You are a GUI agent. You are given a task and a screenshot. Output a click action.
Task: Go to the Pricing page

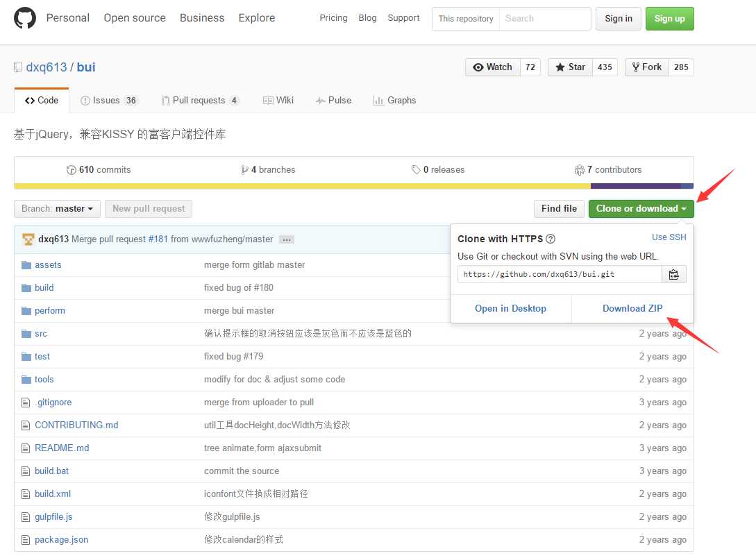coord(333,18)
